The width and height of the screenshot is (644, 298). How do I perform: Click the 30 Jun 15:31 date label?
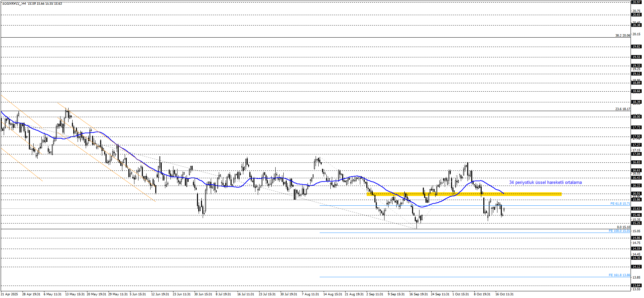(x=203, y=294)
